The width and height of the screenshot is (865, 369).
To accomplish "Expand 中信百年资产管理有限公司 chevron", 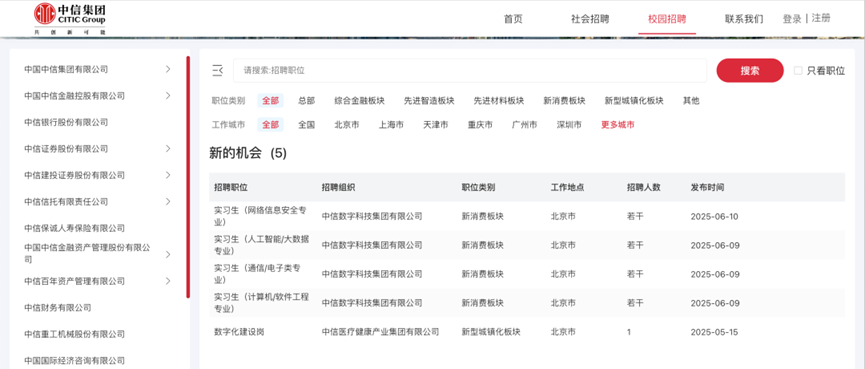I will (168, 281).
